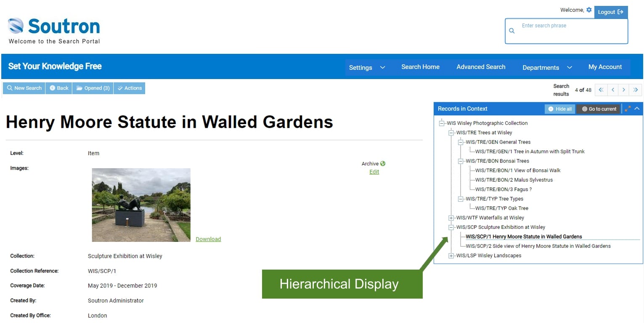
Task: Go to the next search result arrow
Action: click(x=624, y=90)
